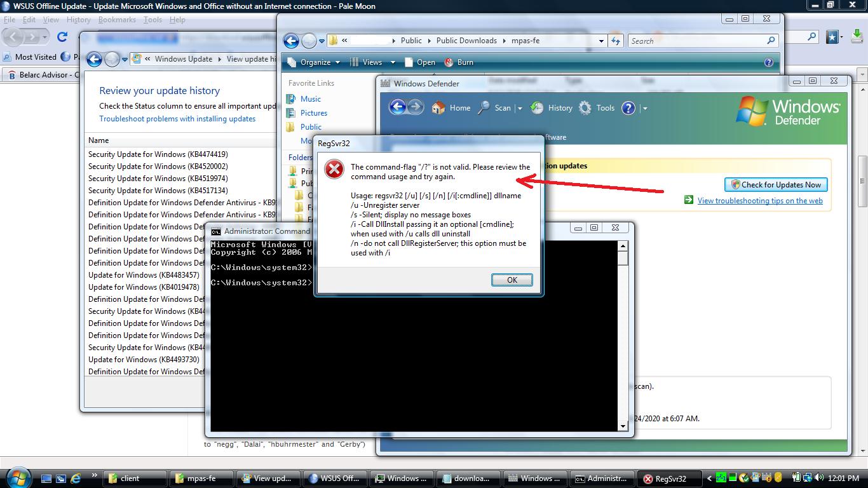Start a Windows Defender Scan
Viewport: 868px width, 488px height.
495,108
